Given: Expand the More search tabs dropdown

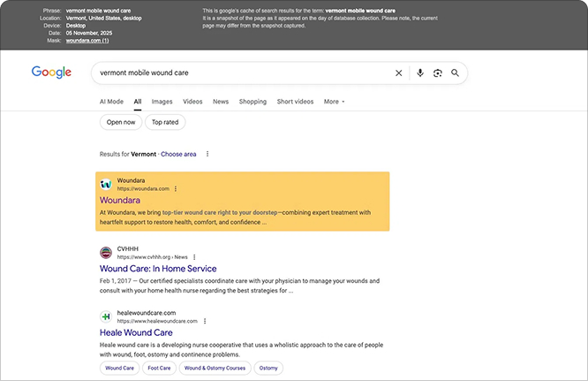Looking at the screenshot, I should 334,102.
